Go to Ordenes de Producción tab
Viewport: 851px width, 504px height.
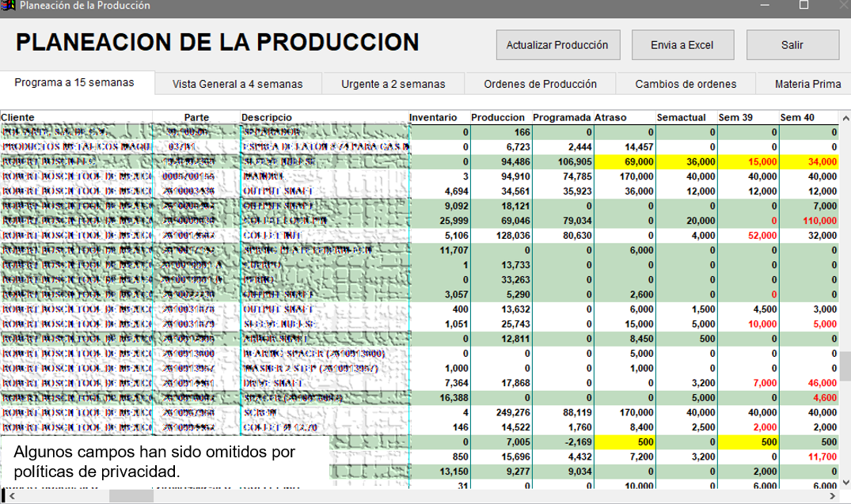(540, 84)
